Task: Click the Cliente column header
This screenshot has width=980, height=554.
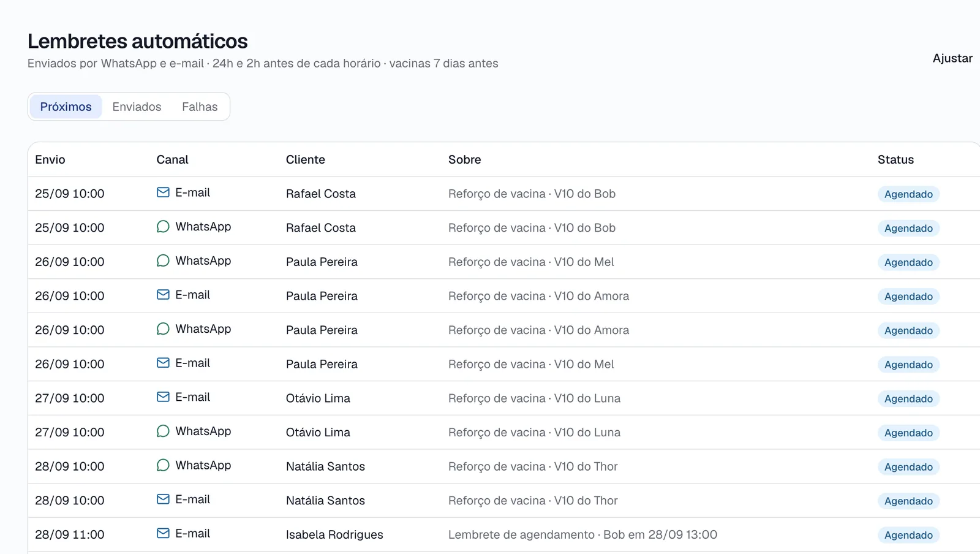Action: coord(306,159)
